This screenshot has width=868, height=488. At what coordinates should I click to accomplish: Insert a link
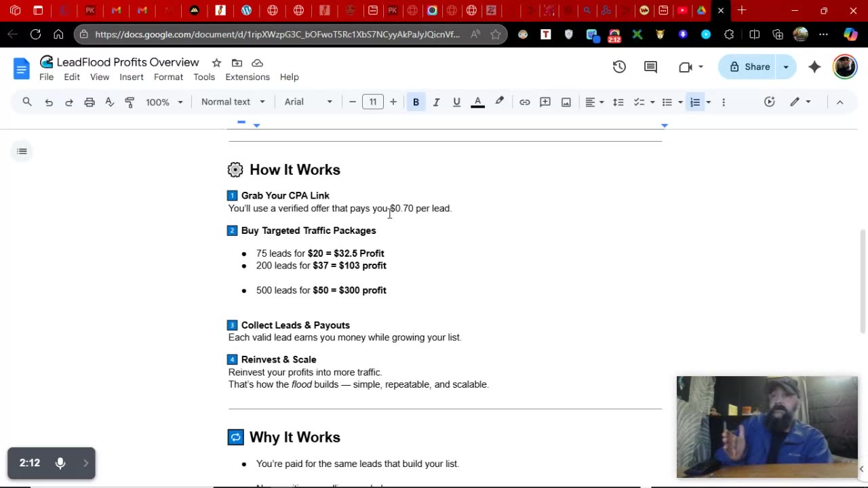click(x=525, y=102)
